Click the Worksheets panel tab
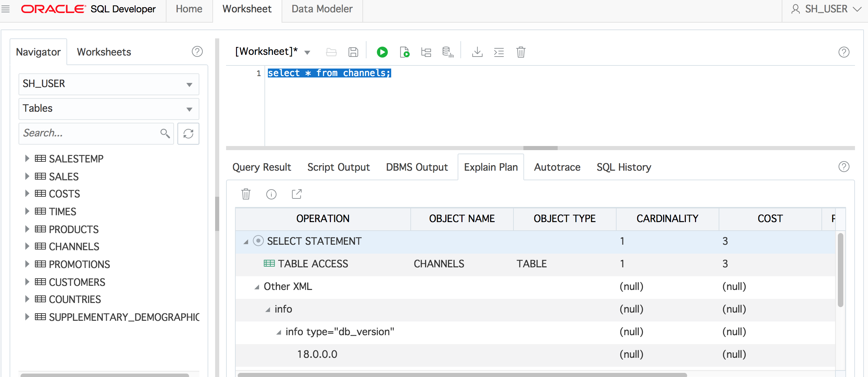Image resolution: width=868 pixels, height=377 pixels. click(x=104, y=52)
